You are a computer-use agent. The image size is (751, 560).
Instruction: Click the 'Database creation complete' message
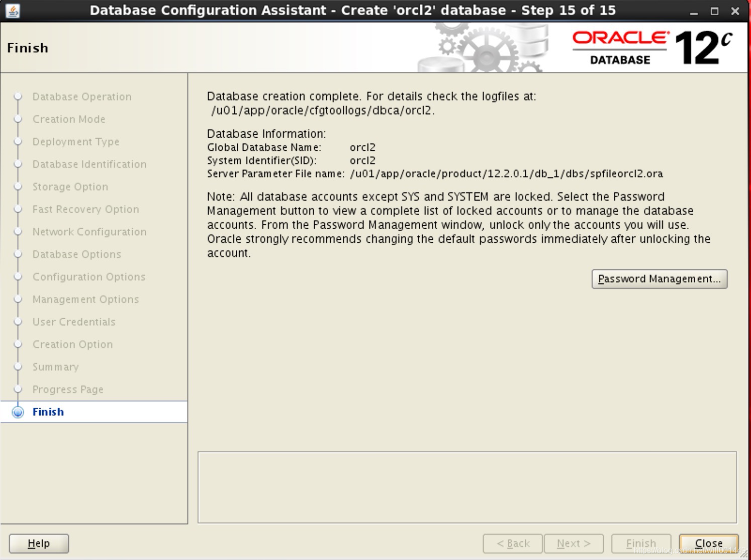(371, 96)
